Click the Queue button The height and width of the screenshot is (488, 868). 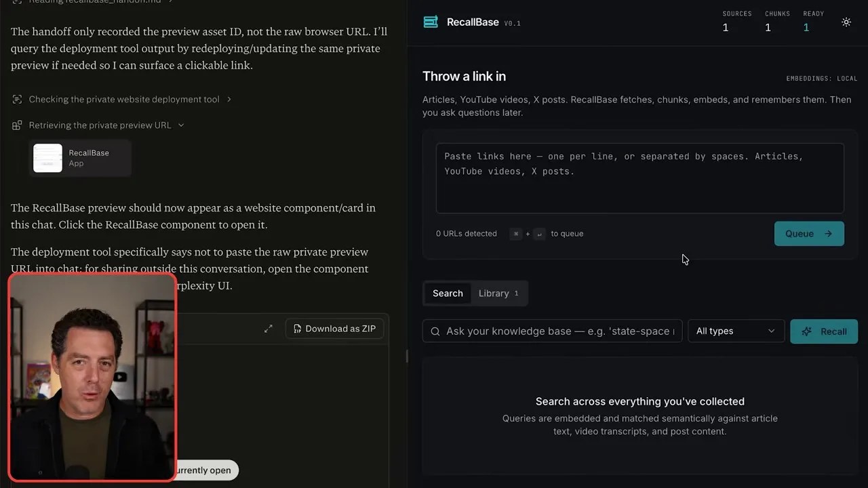pyautogui.click(x=809, y=234)
